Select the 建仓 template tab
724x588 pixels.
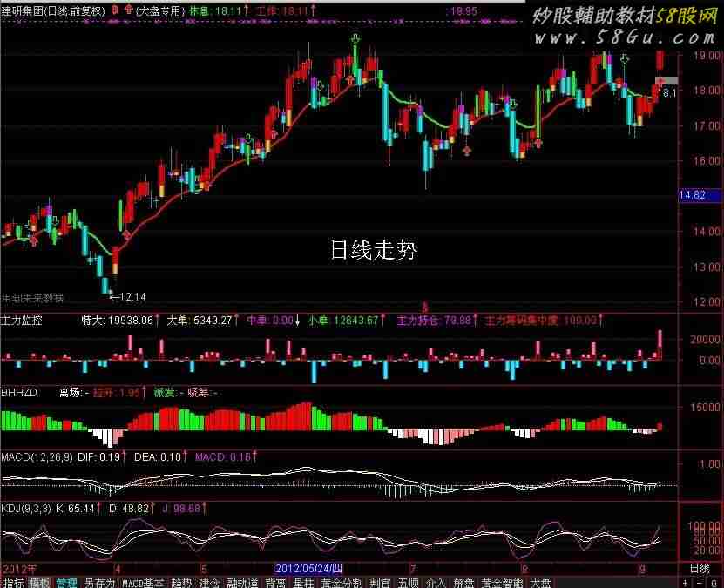pyautogui.click(x=209, y=583)
